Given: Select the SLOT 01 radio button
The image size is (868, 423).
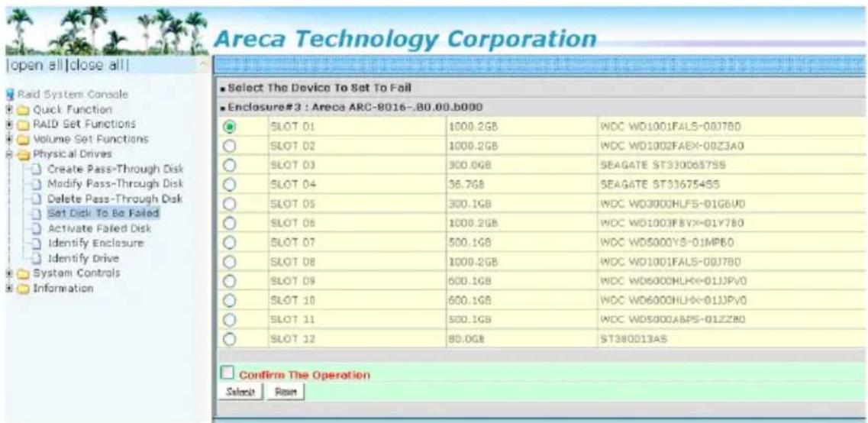Looking at the screenshot, I should click(x=229, y=127).
